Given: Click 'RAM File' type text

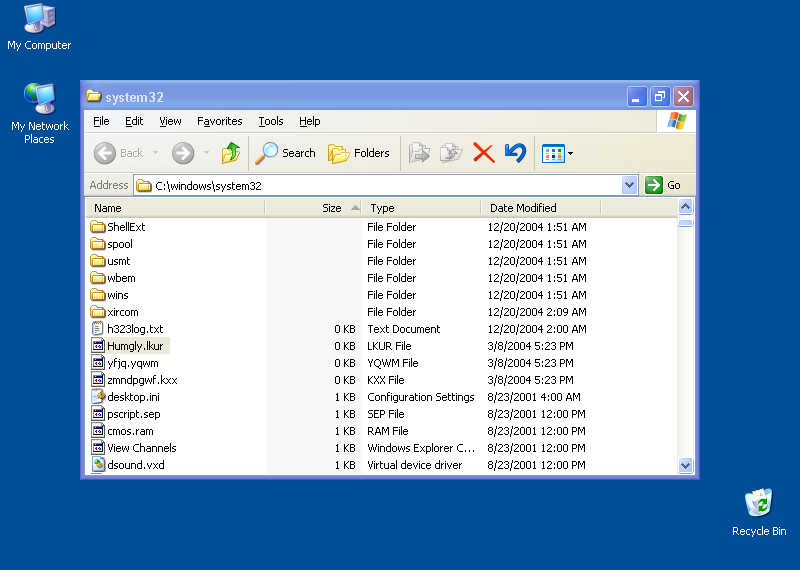Looking at the screenshot, I should tap(387, 431).
